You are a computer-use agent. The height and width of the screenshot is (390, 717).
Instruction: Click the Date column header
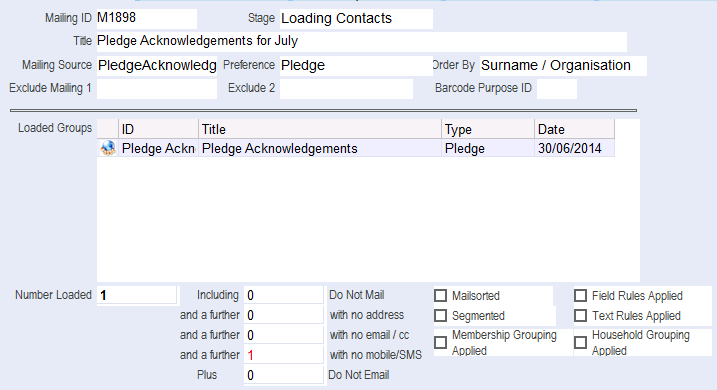[x=574, y=129]
